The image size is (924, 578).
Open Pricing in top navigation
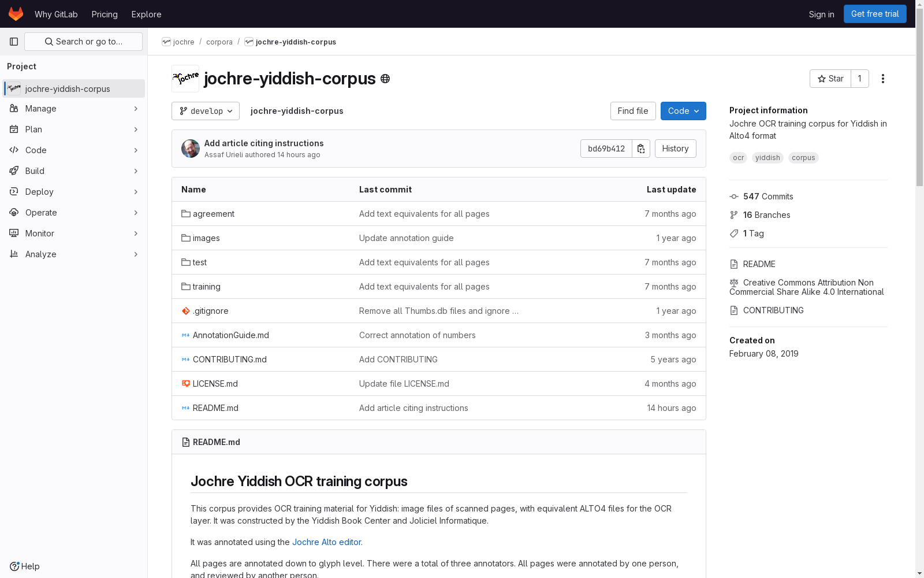(105, 14)
